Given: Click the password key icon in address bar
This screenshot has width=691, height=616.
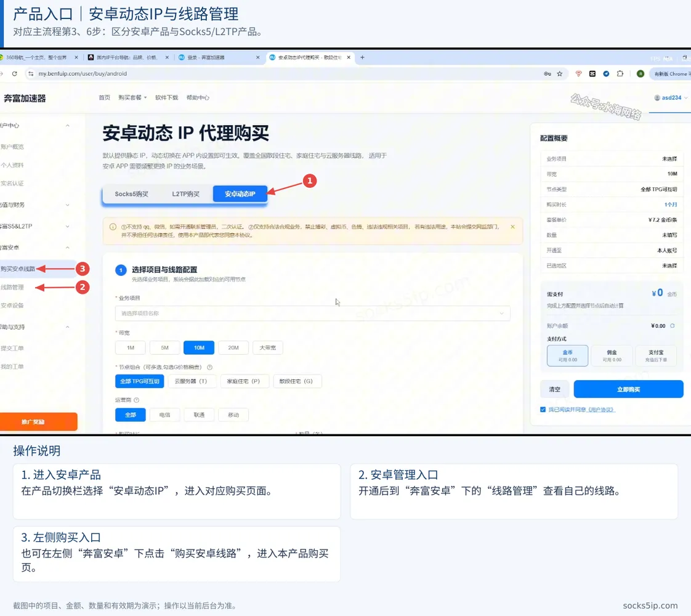Looking at the screenshot, I should (x=548, y=73).
